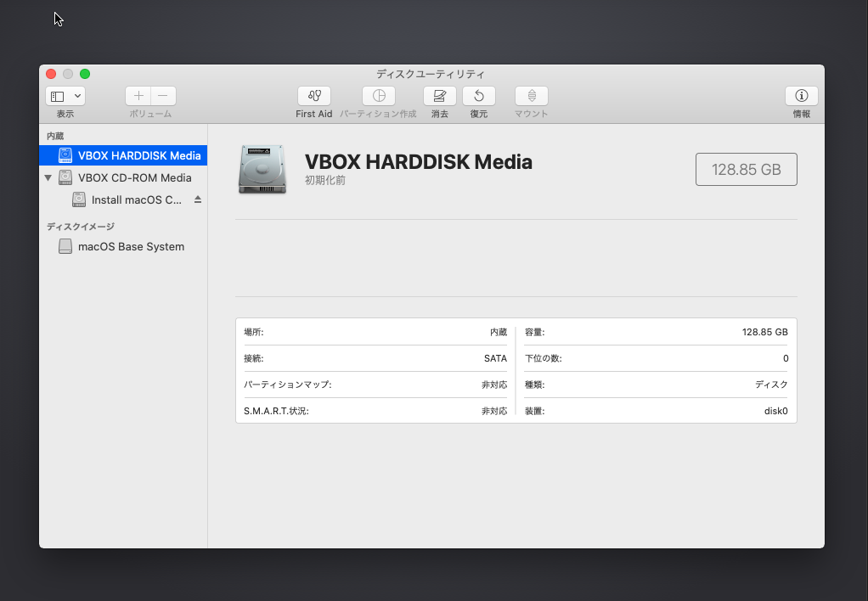The image size is (868, 601).
Task: Click the パーティションマップ label
Action: 288,385
